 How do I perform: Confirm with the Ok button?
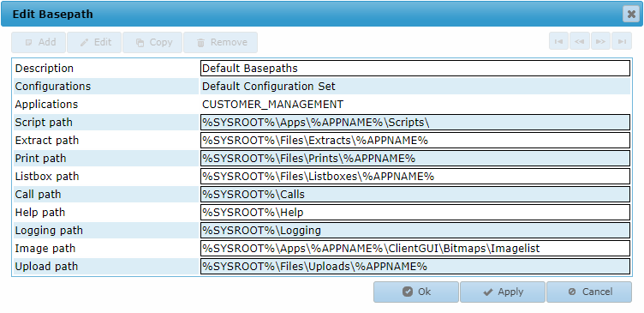point(416,292)
